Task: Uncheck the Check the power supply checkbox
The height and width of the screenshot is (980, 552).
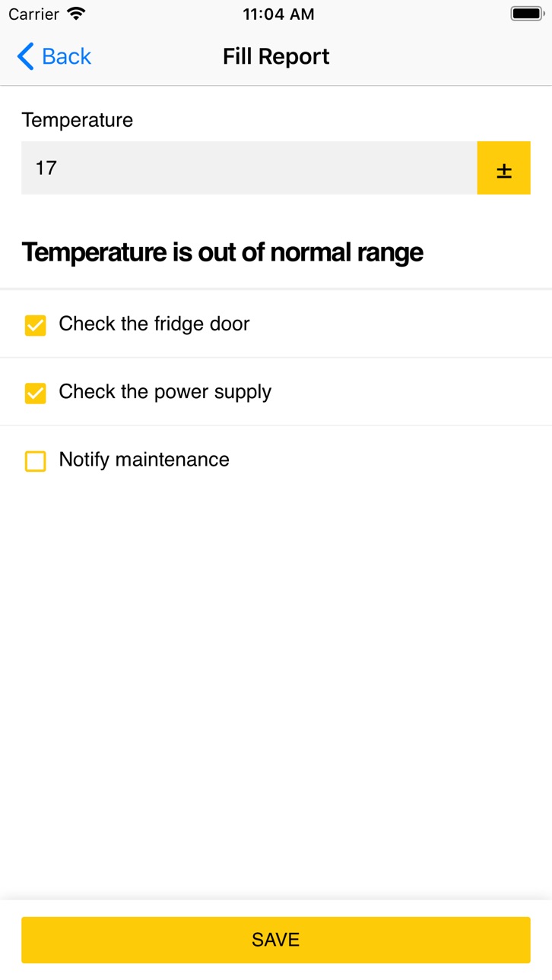Action: 36,393
